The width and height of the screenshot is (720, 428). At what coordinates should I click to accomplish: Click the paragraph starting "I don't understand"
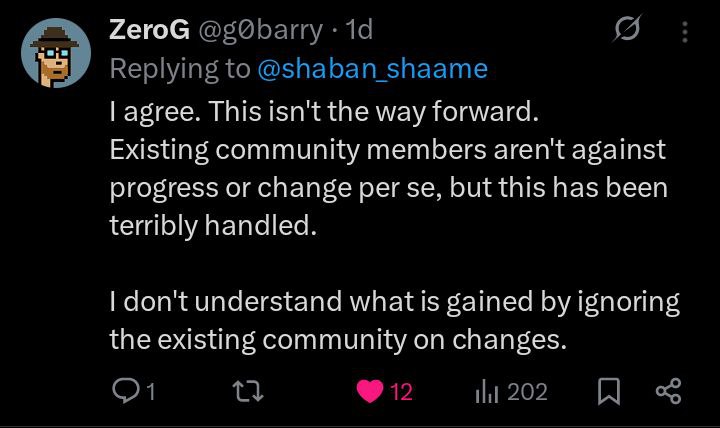[394, 301]
